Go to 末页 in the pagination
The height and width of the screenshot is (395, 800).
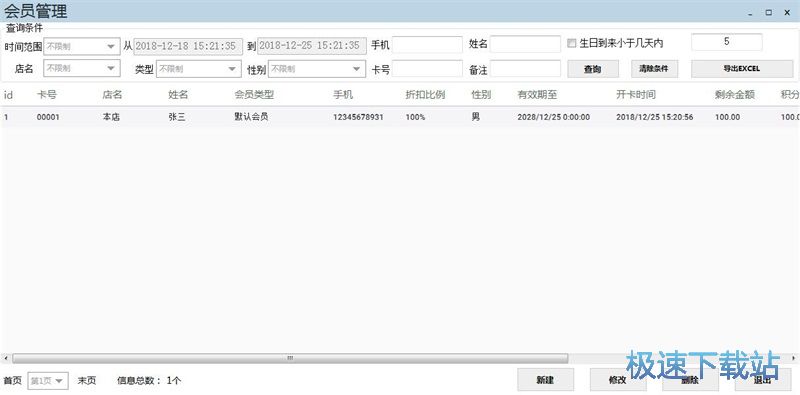pos(87,380)
